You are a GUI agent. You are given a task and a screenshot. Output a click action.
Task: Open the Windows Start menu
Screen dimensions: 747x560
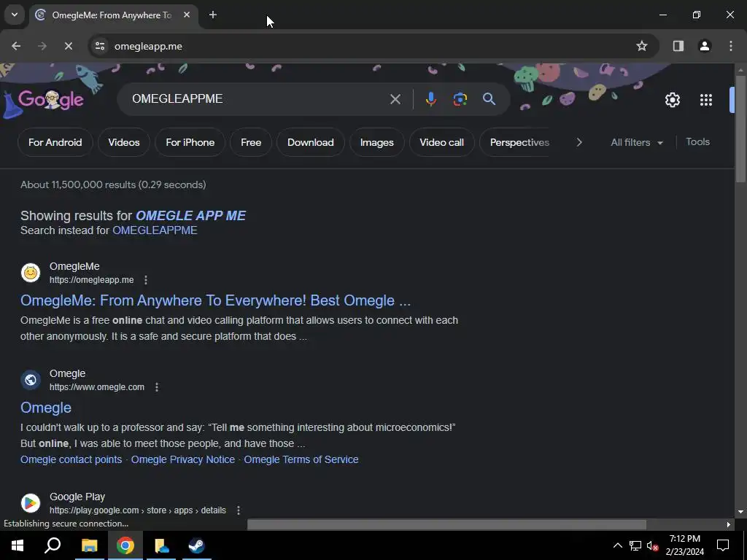18,545
